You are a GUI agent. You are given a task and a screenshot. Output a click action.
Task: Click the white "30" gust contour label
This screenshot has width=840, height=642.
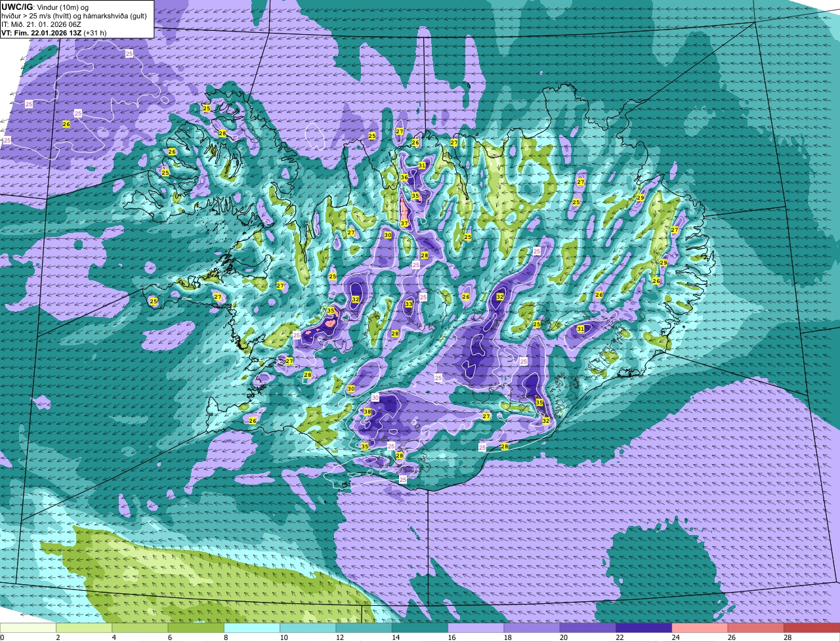(x=375, y=398)
